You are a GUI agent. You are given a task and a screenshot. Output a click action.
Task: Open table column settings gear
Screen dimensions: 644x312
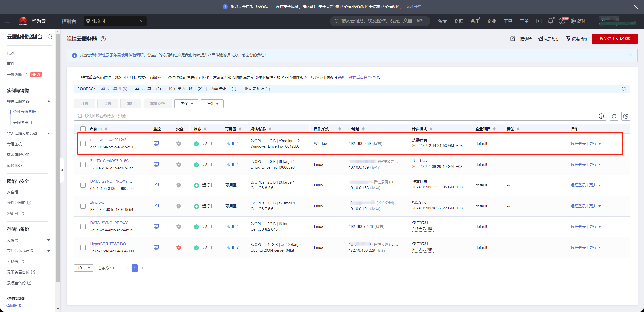pos(626,116)
